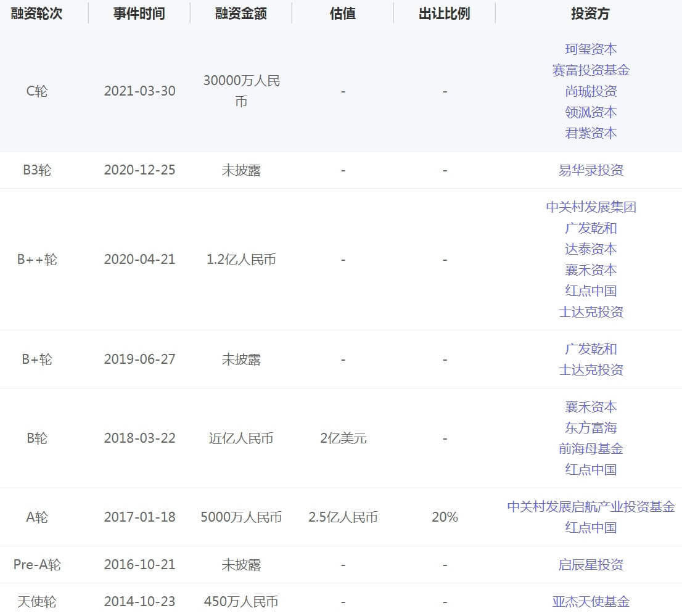The image size is (682, 616).
Task: Click the 出让比例 column header
Action: point(445,14)
